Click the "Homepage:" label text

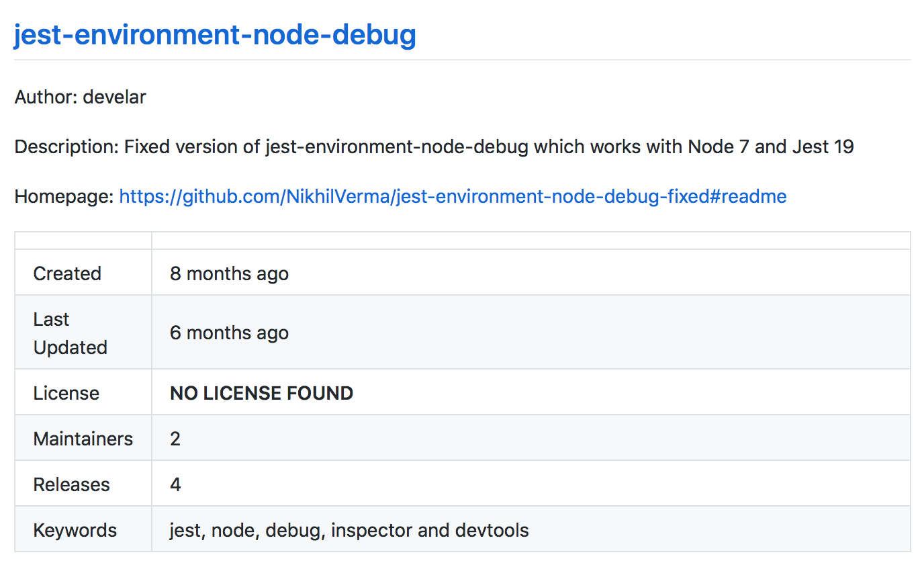pos(64,196)
